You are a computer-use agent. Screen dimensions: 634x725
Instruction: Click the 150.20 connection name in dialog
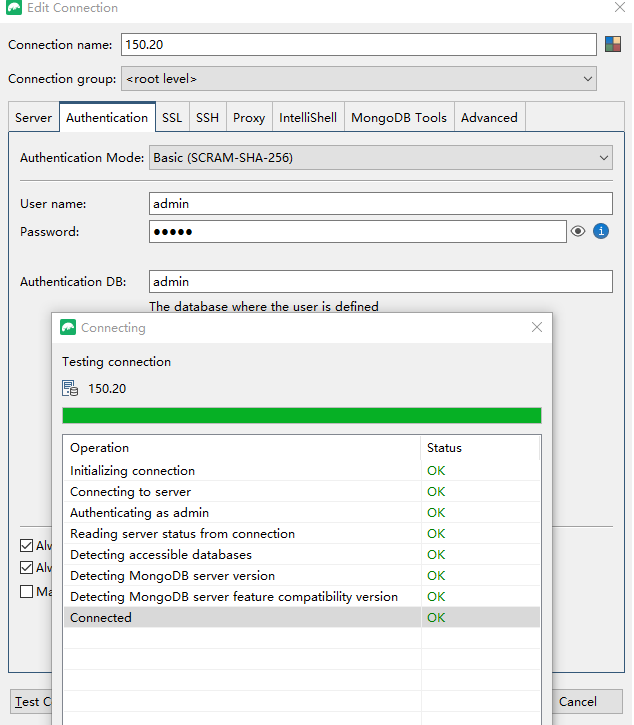coord(107,388)
